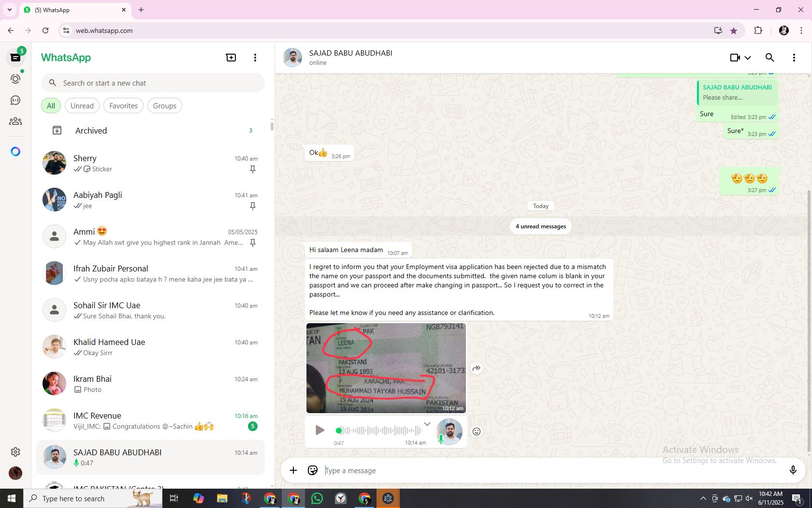Open chat list menu three dots

pos(255,58)
